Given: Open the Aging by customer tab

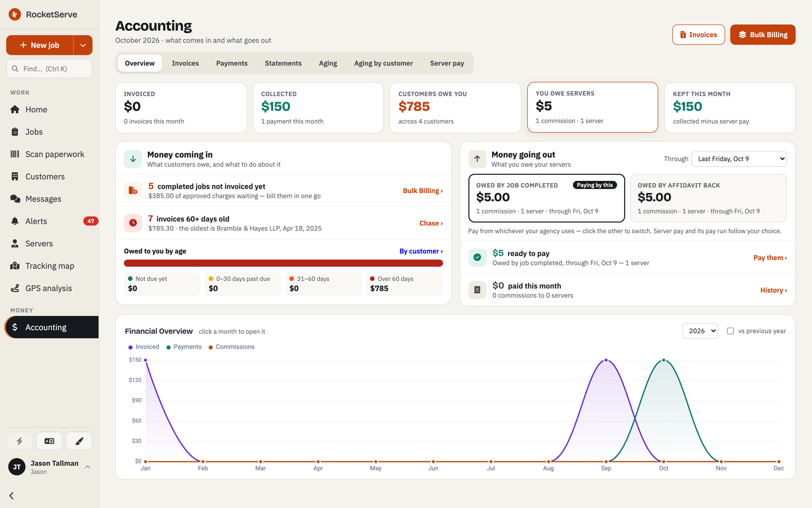Looking at the screenshot, I should point(383,63).
